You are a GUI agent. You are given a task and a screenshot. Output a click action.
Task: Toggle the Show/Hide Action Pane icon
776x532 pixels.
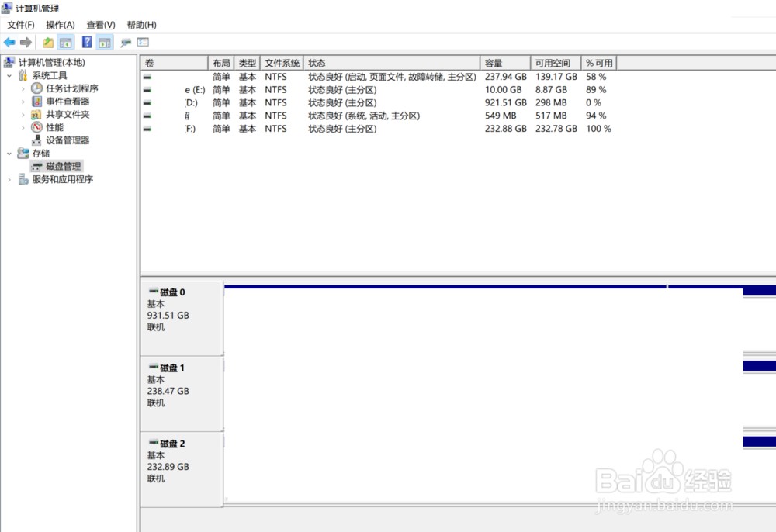pos(105,43)
